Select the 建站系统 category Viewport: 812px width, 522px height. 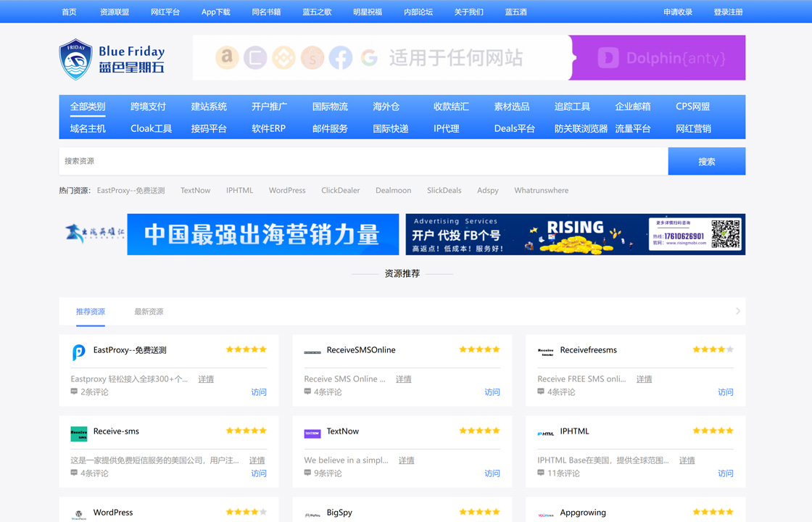209,107
